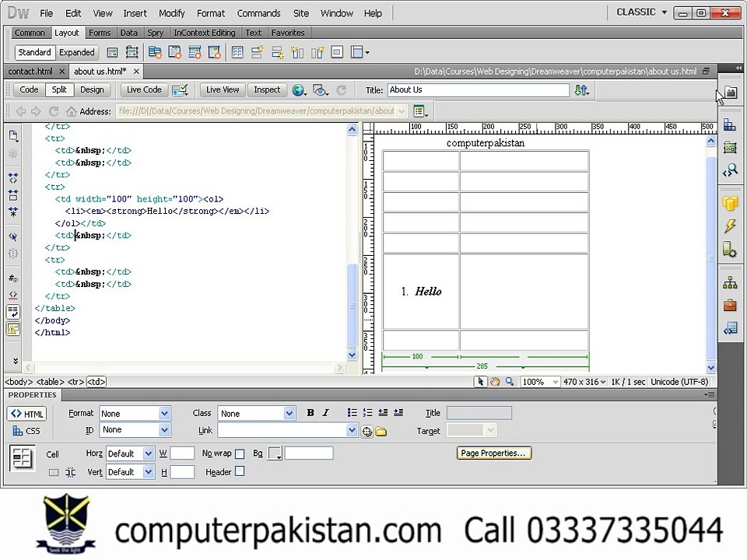The height and width of the screenshot is (560, 747).
Task: Open Vert alignment dropdown
Action: click(x=149, y=472)
